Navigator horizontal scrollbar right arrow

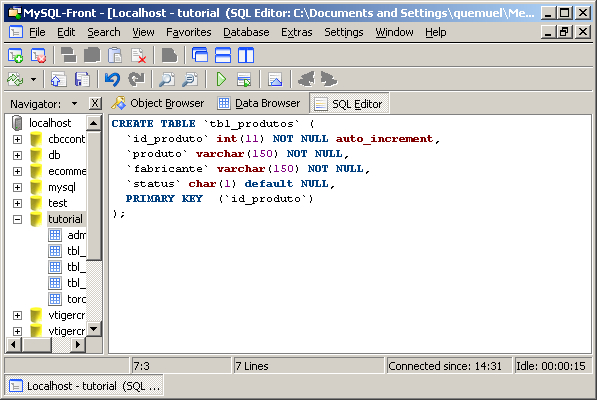(x=78, y=345)
